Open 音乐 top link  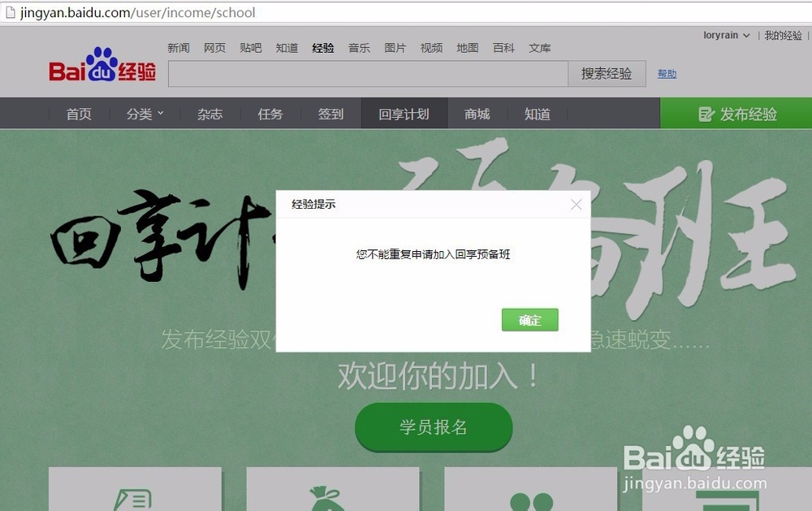360,48
